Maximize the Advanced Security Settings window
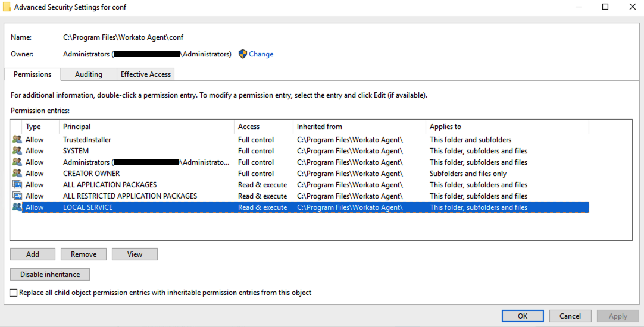Screen dimensions: 644x327 click(605, 7)
